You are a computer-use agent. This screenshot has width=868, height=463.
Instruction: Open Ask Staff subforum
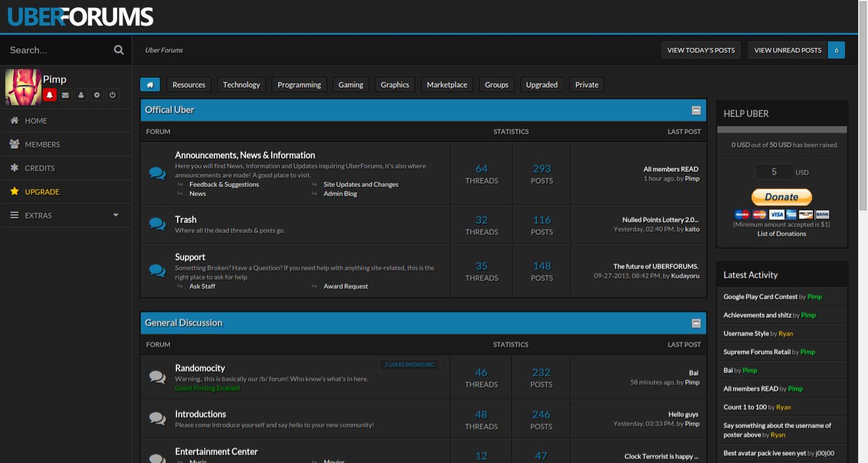click(x=203, y=287)
